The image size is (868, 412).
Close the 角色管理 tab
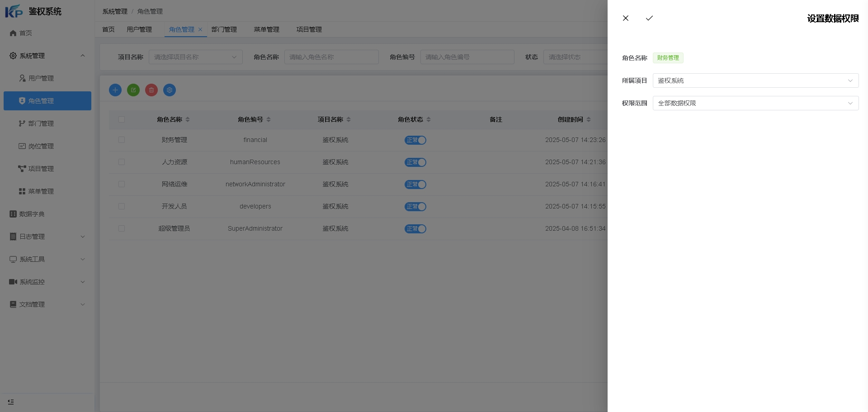click(x=200, y=29)
